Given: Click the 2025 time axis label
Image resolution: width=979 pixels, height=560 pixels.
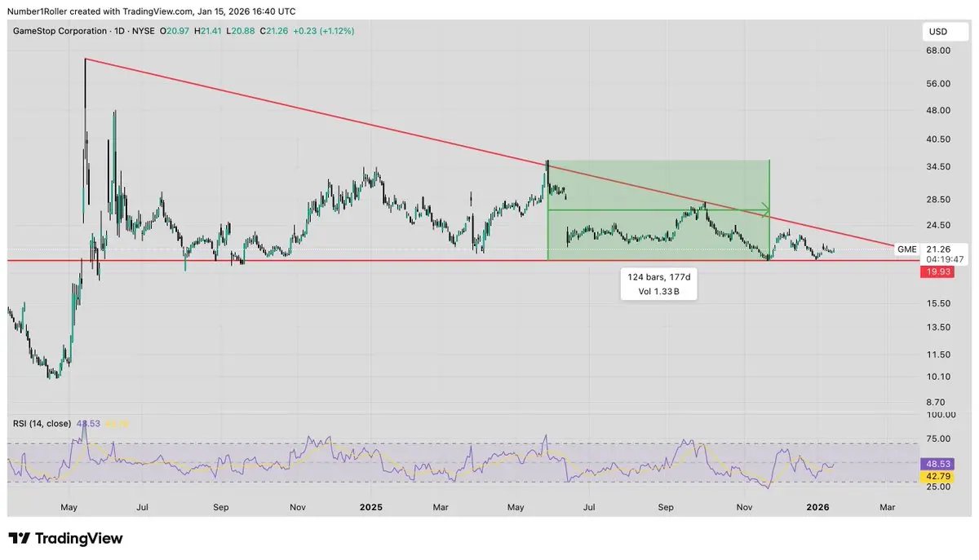Looking at the screenshot, I should (370, 506).
